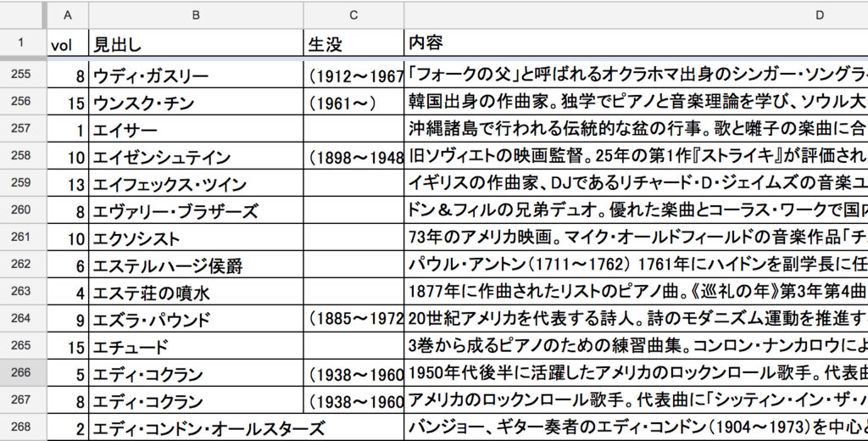The image size is (868, 441).
Task: Select vol cell '9' in row 264
Action: pos(68,319)
